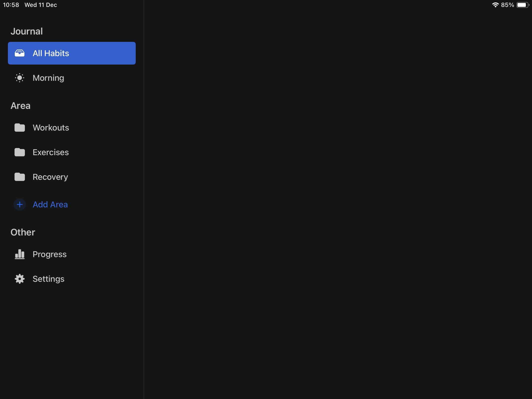Click the bar chart icon beside Progress
This screenshot has height=399, width=532.
coord(20,254)
